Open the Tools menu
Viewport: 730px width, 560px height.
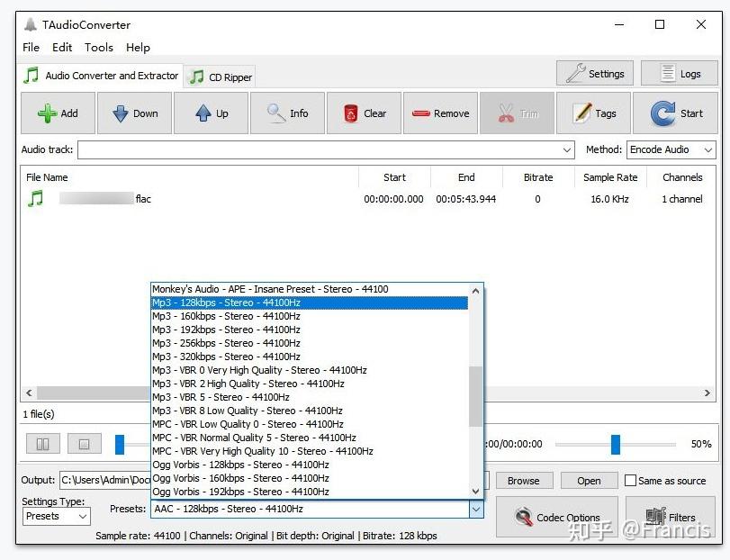(99, 48)
